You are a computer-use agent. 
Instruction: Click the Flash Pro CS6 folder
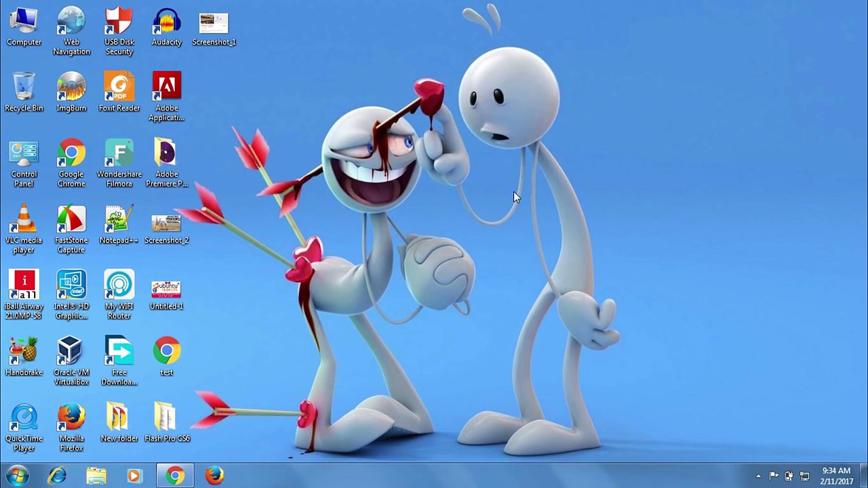point(166,423)
